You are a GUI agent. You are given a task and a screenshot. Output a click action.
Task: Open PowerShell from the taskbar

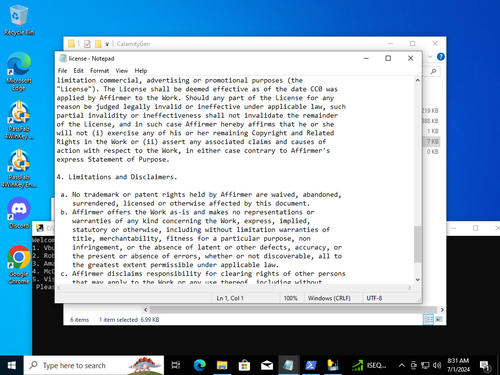coord(311,365)
